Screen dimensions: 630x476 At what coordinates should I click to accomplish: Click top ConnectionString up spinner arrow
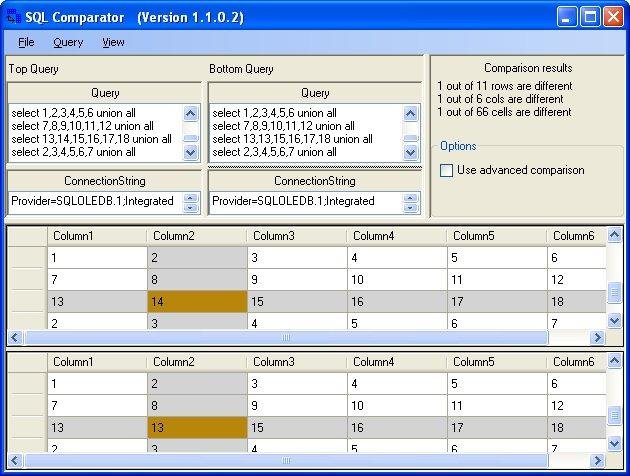190,198
